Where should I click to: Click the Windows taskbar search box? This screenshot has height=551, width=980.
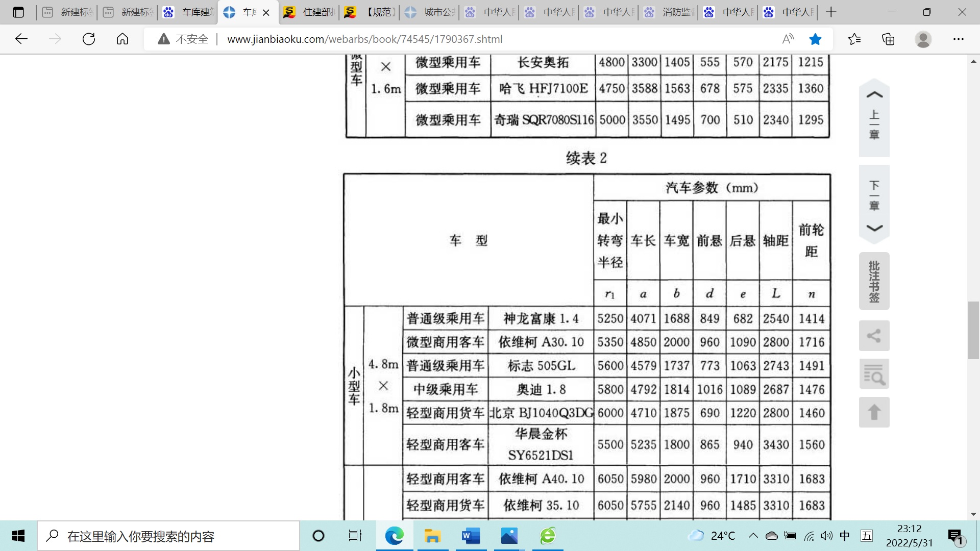click(x=168, y=536)
